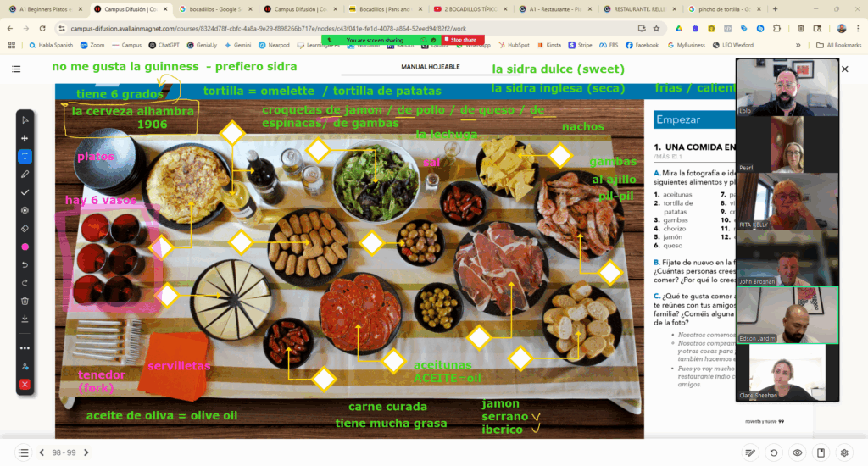Expand the bookmarks bar overflow chevron
868x466 pixels.
coord(798,45)
